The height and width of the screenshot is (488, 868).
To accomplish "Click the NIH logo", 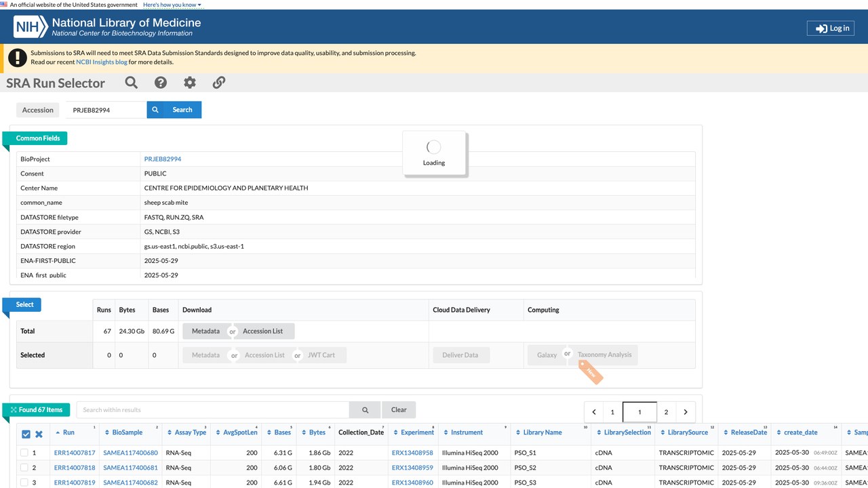I will 32,27.
